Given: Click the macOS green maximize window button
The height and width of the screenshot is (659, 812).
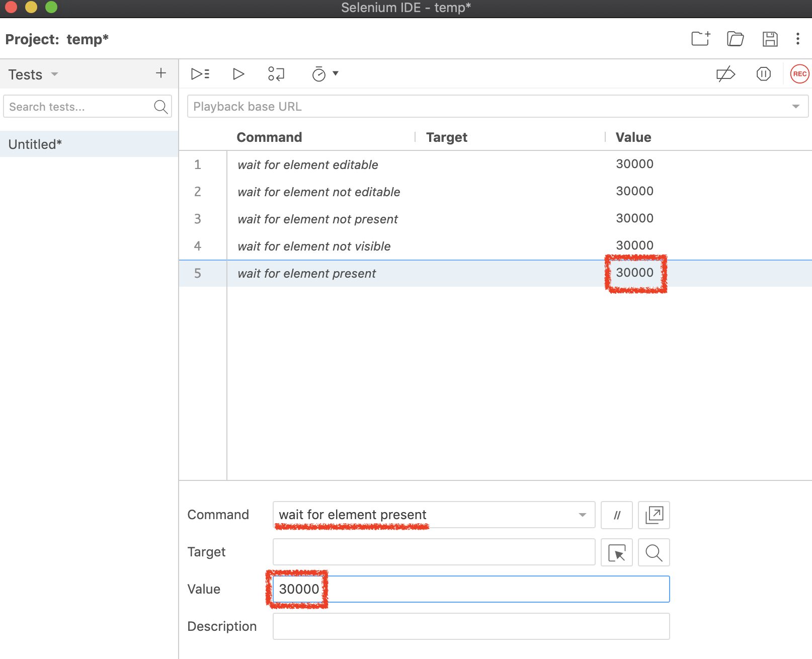Looking at the screenshot, I should (51, 7).
